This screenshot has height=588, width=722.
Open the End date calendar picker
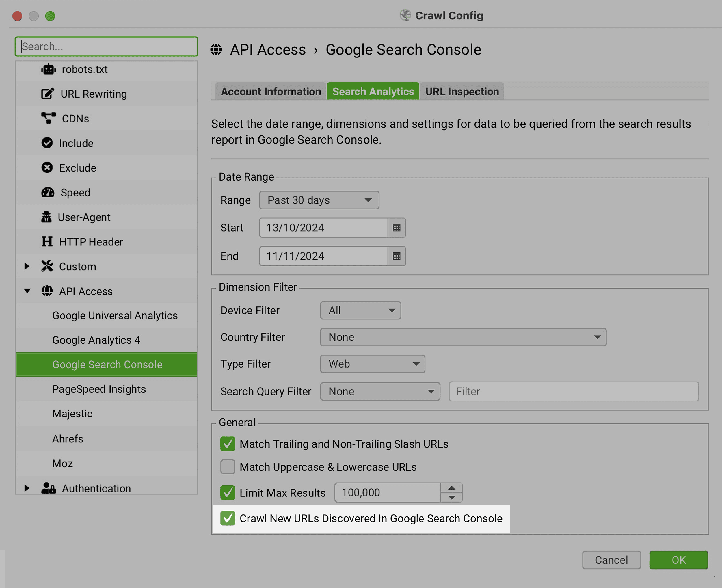point(397,256)
